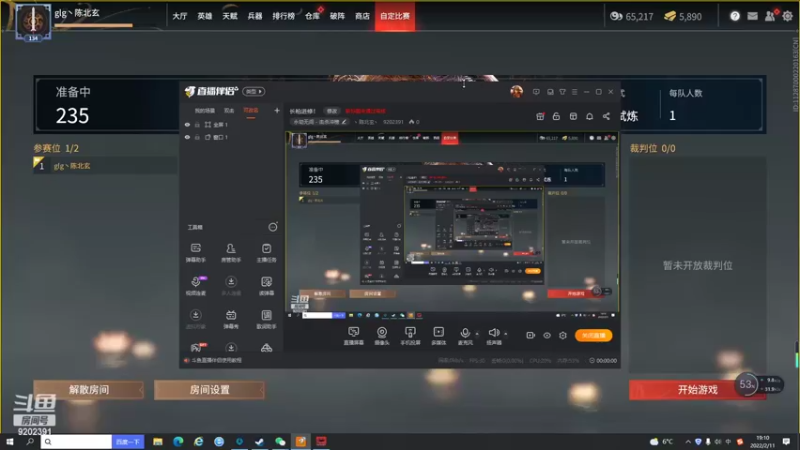The image size is (800, 450).
Task: Open the game 天赋 talents menu
Action: click(x=230, y=16)
